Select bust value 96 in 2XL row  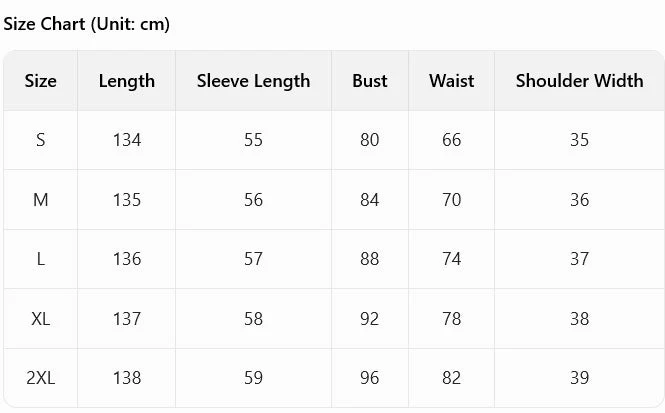point(369,378)
